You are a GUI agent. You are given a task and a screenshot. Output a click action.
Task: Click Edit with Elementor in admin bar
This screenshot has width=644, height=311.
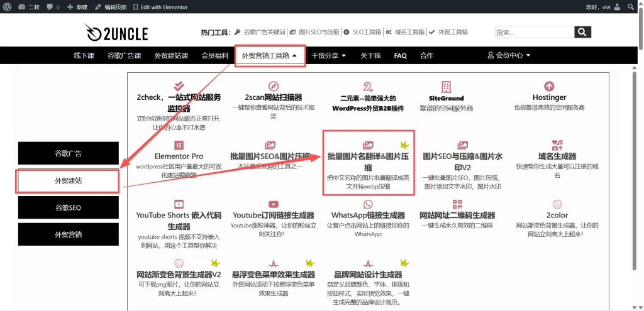[160, 7]
